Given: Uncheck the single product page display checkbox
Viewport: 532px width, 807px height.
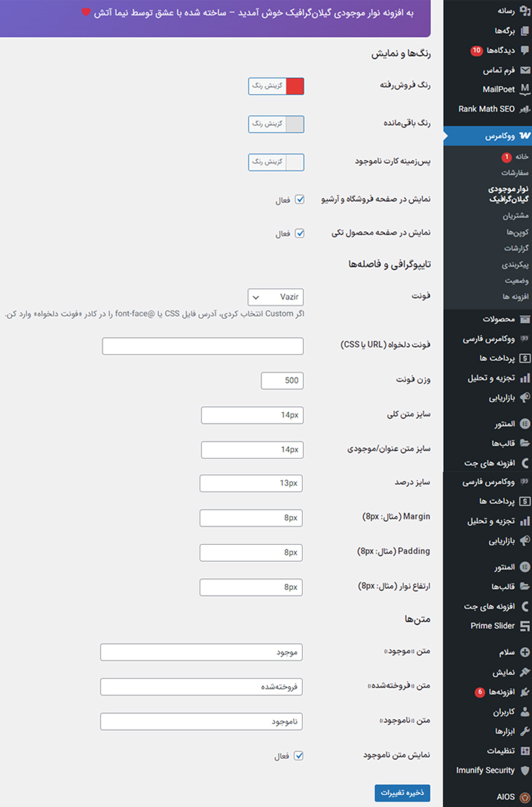Looking at the screenshot, I should (299, 233).
